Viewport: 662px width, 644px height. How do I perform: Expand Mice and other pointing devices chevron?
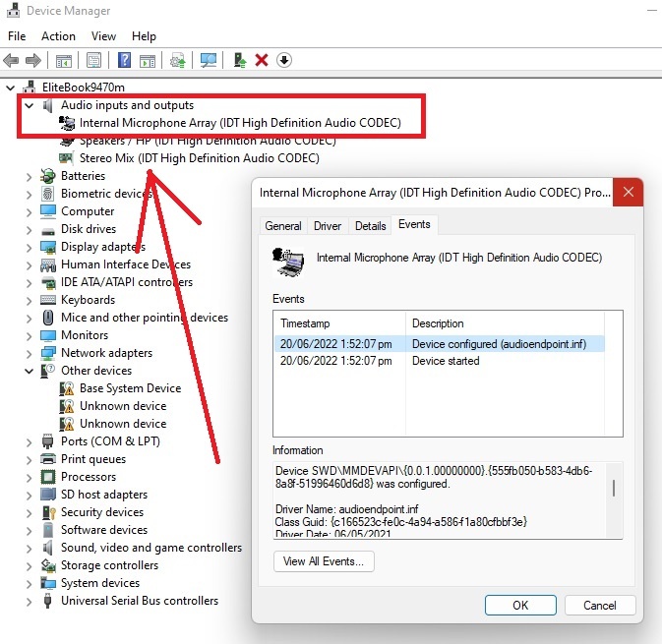pos(29,319)
